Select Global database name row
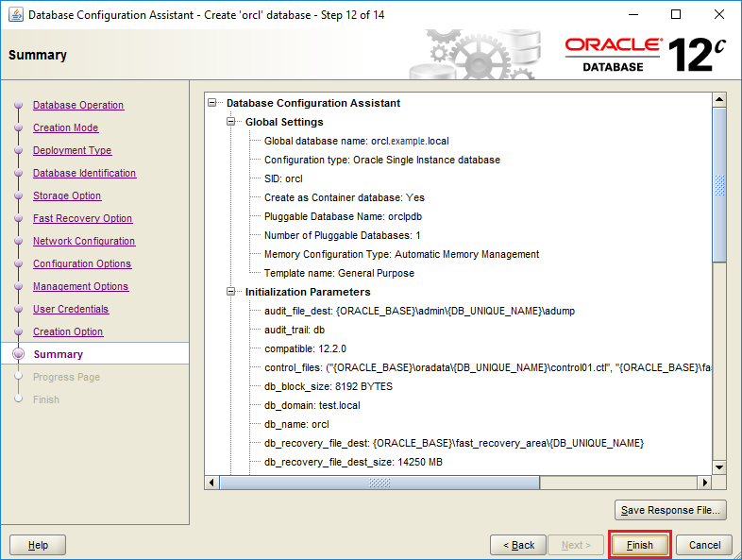This screenshot has width=742, height=560. click(356, 141)
